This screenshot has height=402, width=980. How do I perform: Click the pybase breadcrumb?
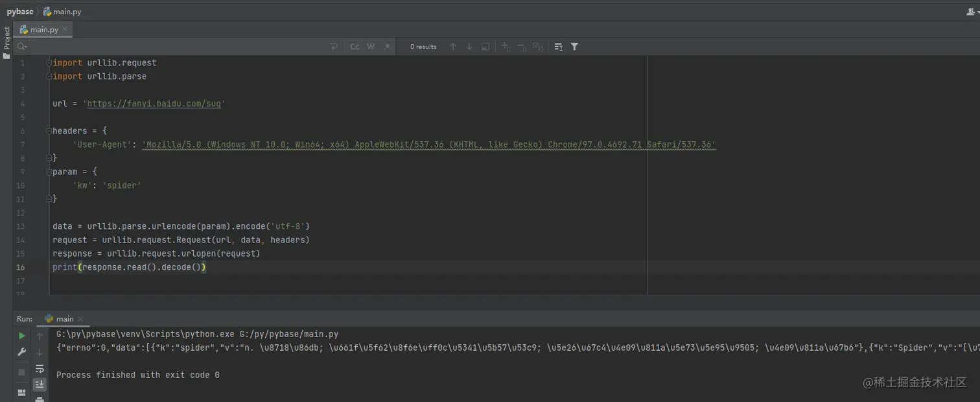click(20, 12)
